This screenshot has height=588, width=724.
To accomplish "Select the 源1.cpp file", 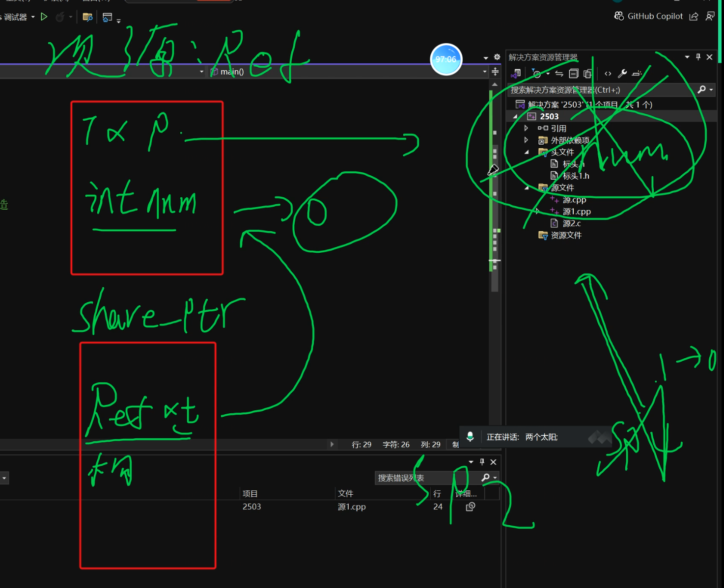I will pyautogui.click(x=576, y=211).
